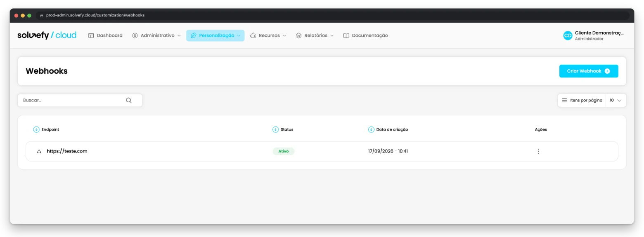This screenshot has height=237, width=644.
Task: Click the Relatórios layers icon
Action: tap(299, 35)
